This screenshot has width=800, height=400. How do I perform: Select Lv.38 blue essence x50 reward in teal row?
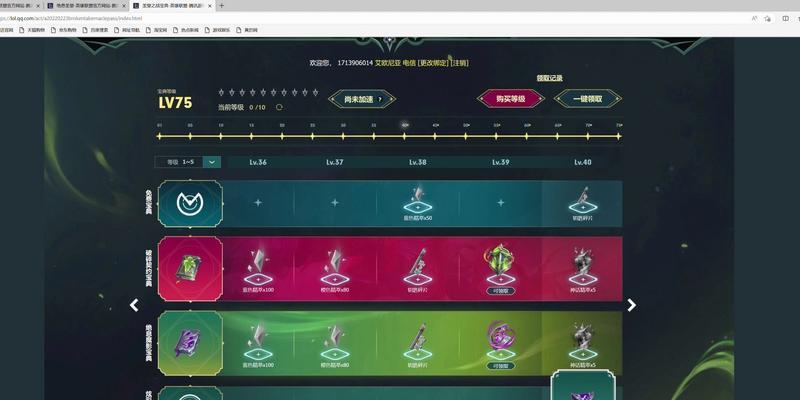click(x=417, y=203)
